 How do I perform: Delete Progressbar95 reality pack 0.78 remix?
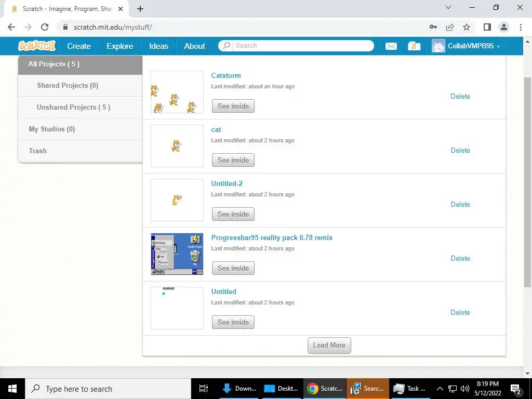460,258
